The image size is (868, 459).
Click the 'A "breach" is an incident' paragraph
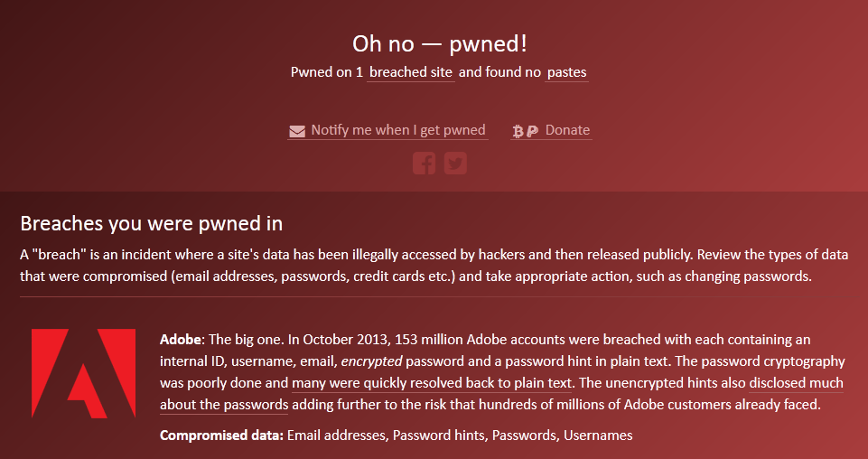[415, 266]
